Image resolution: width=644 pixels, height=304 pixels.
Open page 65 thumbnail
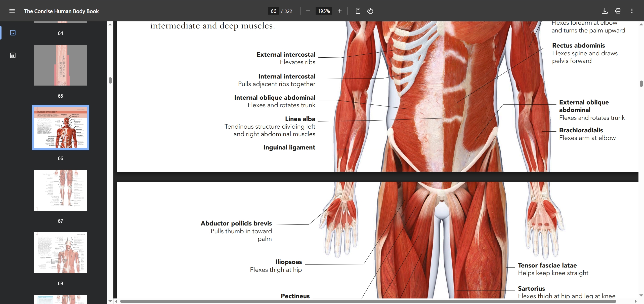[61, 65]
